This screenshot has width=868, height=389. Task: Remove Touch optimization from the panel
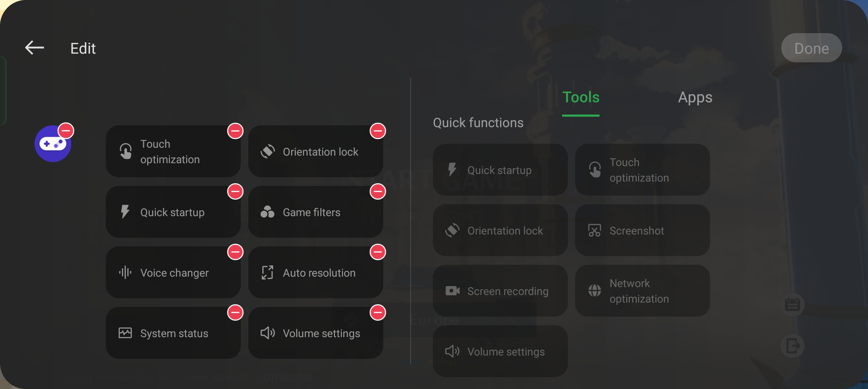pos(235,131)
